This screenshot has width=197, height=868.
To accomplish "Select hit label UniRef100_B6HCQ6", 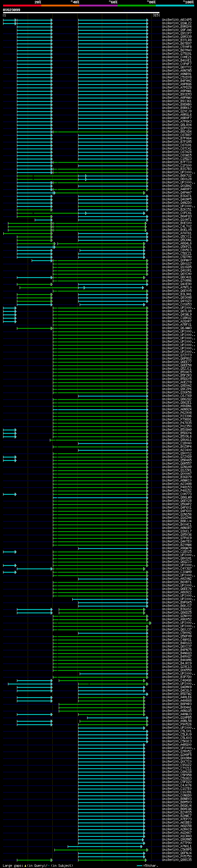I will (x=177, y=809).
